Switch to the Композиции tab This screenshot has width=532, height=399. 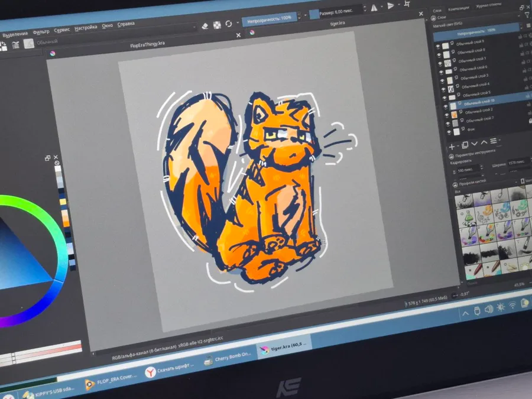tap(458, 9)
